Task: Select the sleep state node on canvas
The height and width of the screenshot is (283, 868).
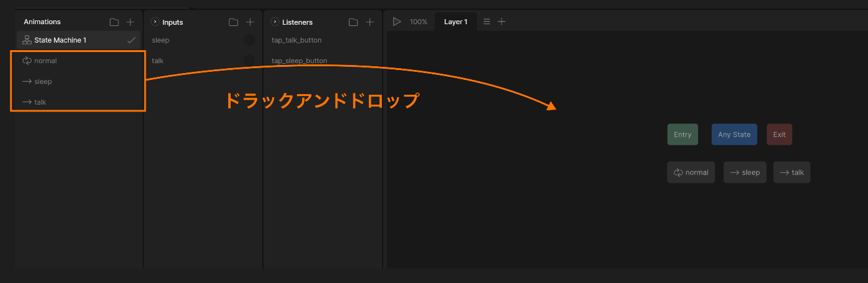Action: (x=745, y=172)
